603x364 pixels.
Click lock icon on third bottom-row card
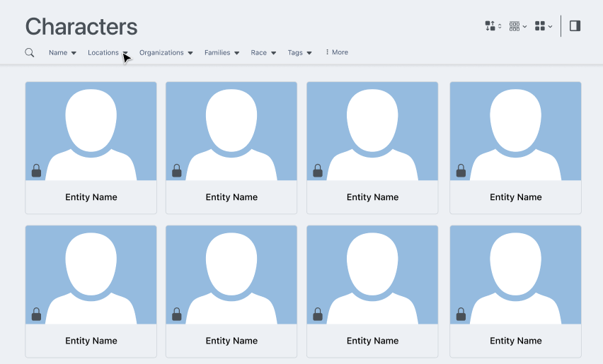pos(318,314)
